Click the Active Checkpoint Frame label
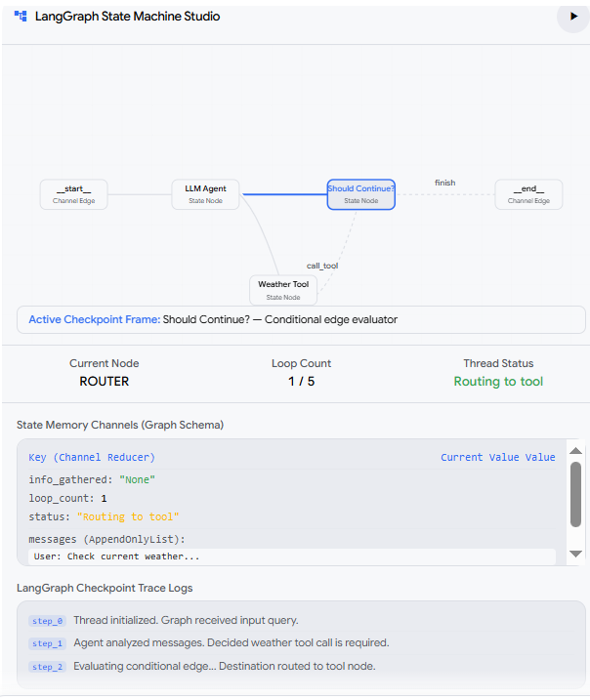Screen dimensions: 590x700 [x=94, y=319]
